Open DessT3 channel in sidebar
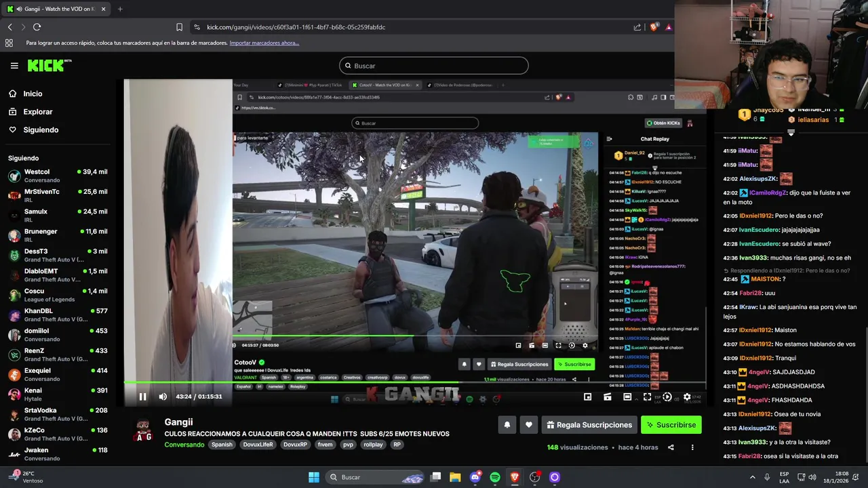The width and height of the screenshot is (868, 488). pyautogui.click(x=57, y=255)
